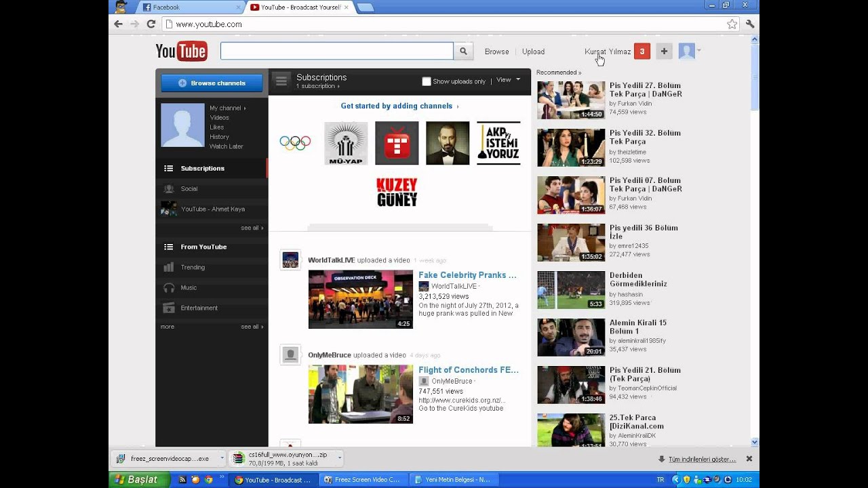Select the MÜ-YAP channel icon
The width and height of the screenshot is (868, 488).
(x=346, y=143)
